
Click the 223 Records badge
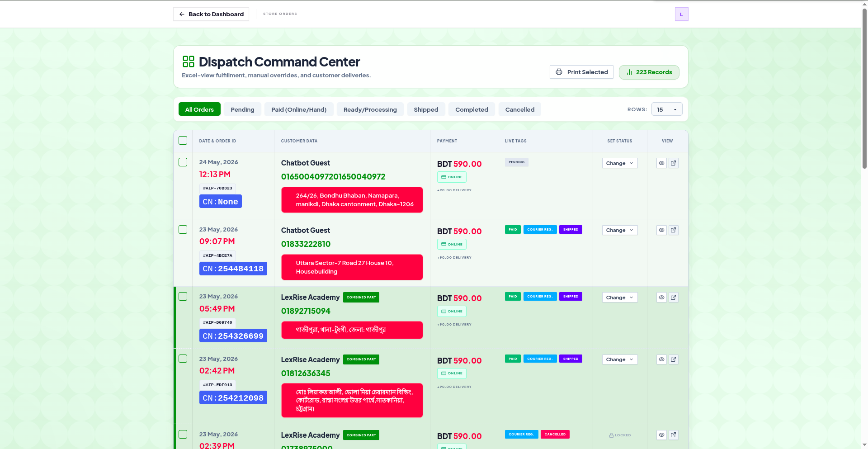(x=649, y=72)
